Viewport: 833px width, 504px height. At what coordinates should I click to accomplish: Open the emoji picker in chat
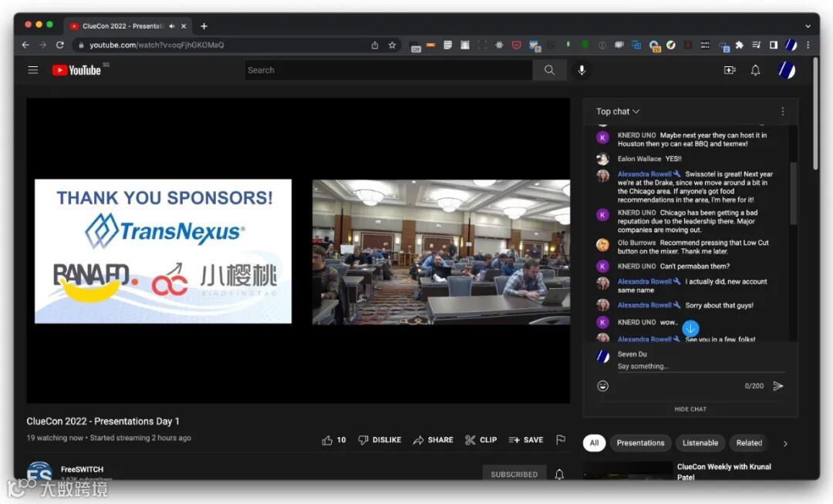click(602, 385)
